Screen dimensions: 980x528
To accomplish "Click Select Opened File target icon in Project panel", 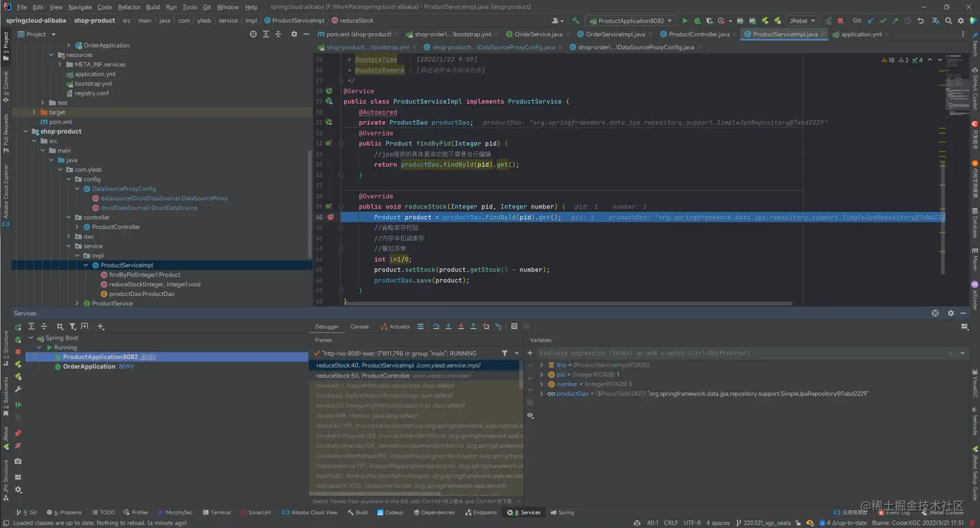I will click(x=253, y=34).
